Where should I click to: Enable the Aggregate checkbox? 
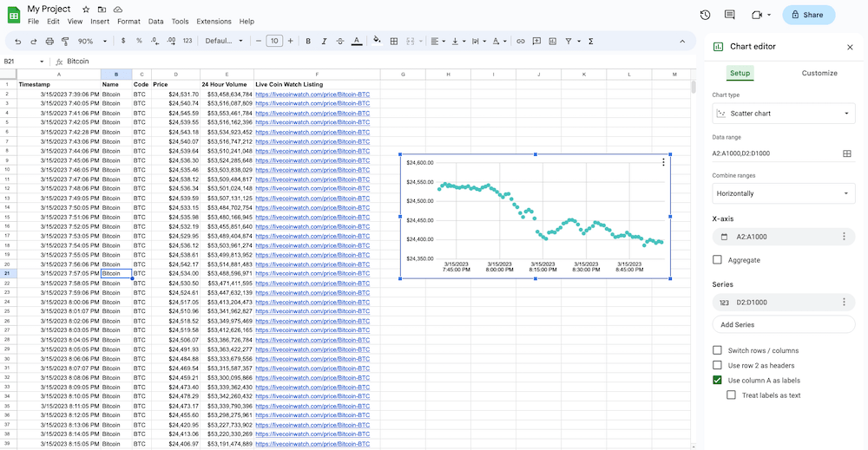click(x=717, y=259)
